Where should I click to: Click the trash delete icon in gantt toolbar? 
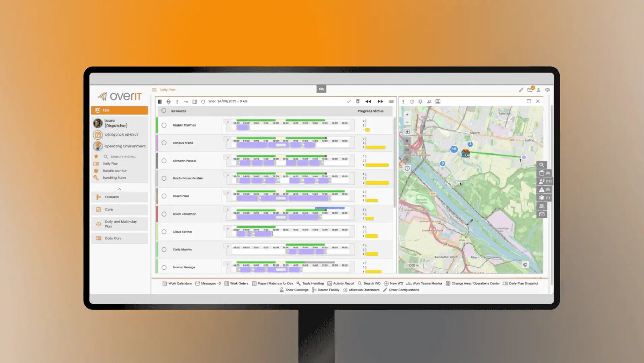pos(358,101)
